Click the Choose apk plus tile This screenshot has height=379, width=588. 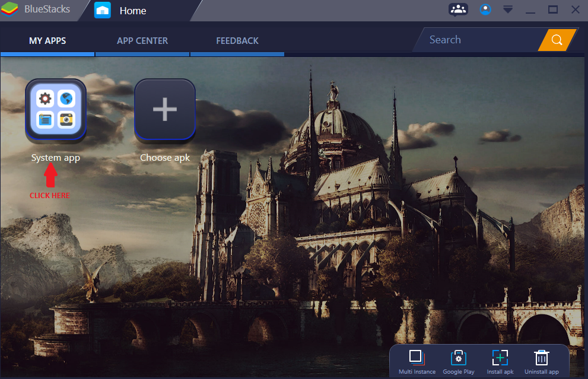[165, 109]
